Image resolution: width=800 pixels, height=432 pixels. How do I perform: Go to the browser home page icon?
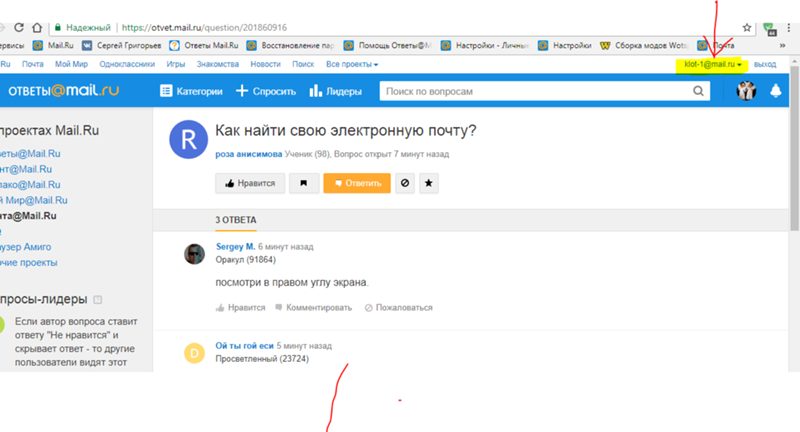tap(37, 28)
